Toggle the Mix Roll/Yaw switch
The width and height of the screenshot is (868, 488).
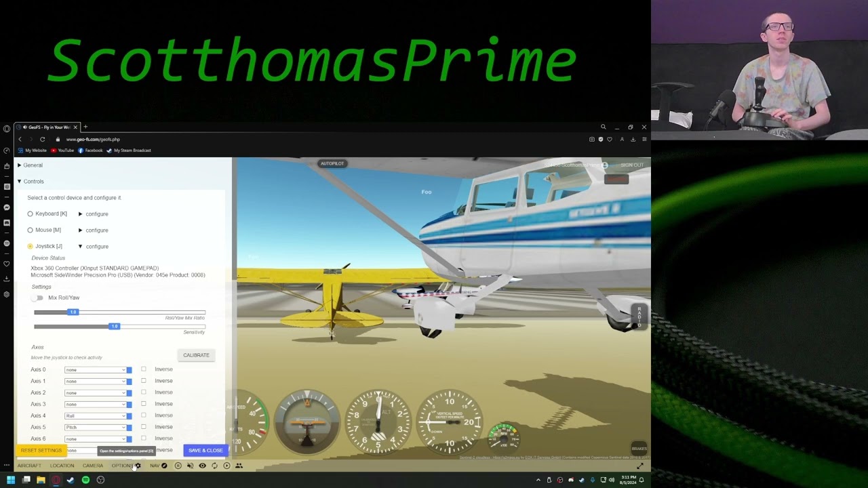tap(38, 298)
